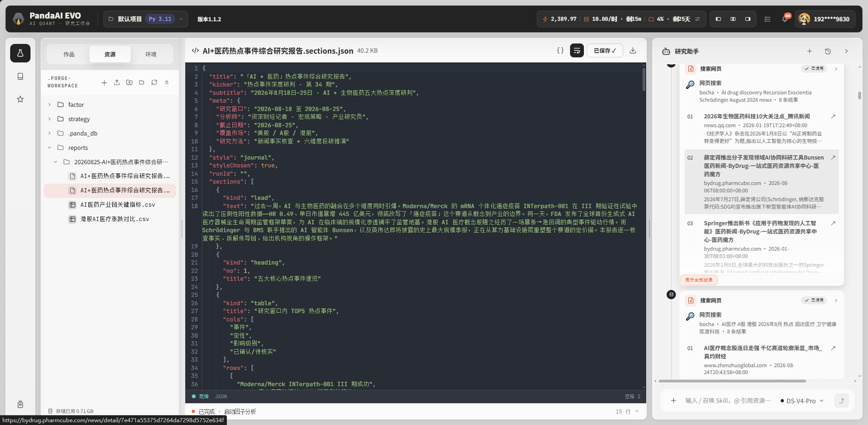Toggle the right panel layout button
Viewport: 868px width, 425px height.
(x=748, y=19)
